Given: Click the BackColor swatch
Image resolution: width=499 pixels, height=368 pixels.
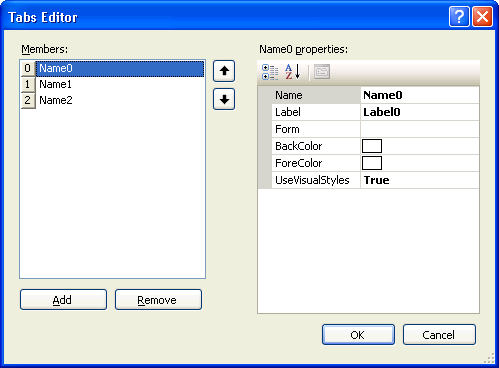Looking at the screenshot, I should click(x=372, y=146).
